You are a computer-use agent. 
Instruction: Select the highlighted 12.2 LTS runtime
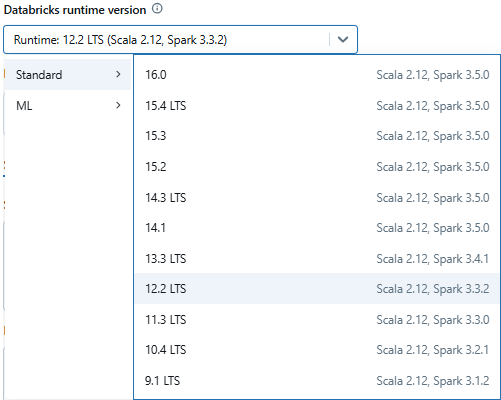pos(317,289)
